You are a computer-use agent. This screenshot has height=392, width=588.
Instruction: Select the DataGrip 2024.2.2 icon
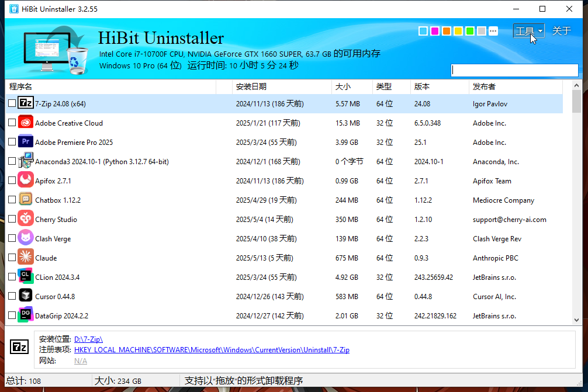tap(25, 315)
